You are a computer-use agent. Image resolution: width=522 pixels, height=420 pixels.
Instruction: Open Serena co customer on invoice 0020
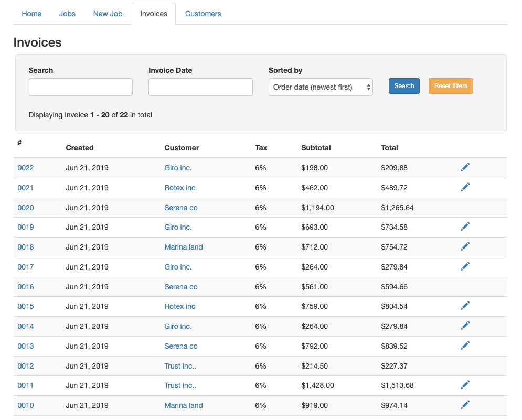tap(181, 208)
